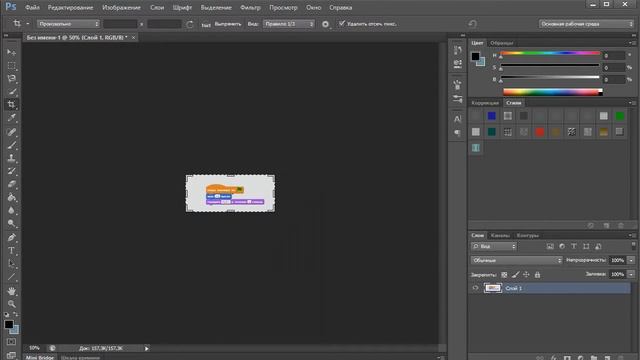Switch to the Каналы tab

tap(500, 236)
